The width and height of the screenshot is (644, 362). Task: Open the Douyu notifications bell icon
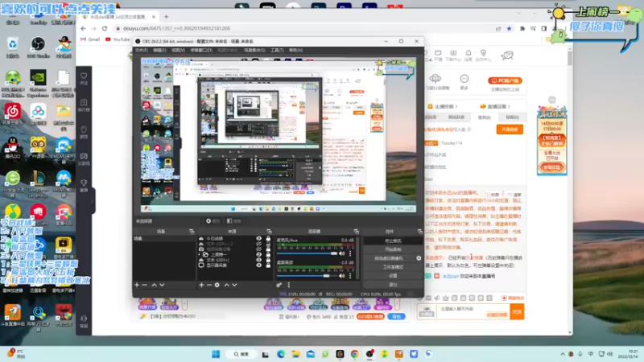point(469,55)
